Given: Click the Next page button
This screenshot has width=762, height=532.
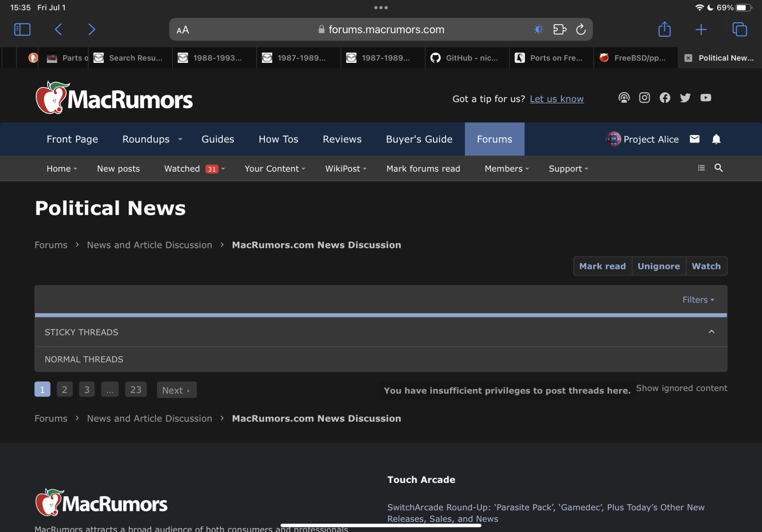Looking at the screenshot, I should click(x=176, y=390).
